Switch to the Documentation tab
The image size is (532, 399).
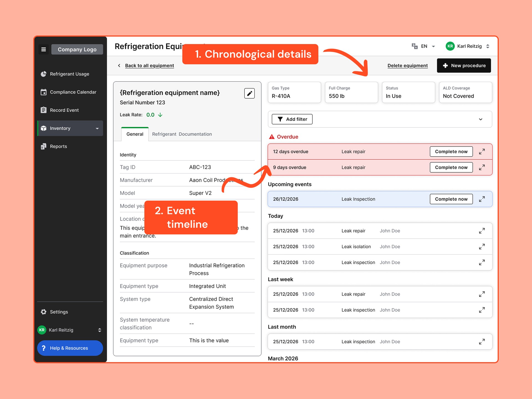pyautogui.click(x=195, y=134)
